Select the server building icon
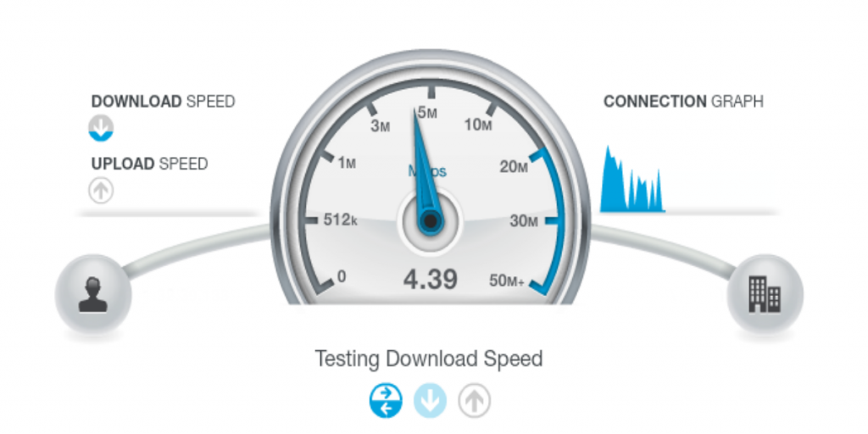This screenshot has height=434, width=868. (x=765, y=294)
